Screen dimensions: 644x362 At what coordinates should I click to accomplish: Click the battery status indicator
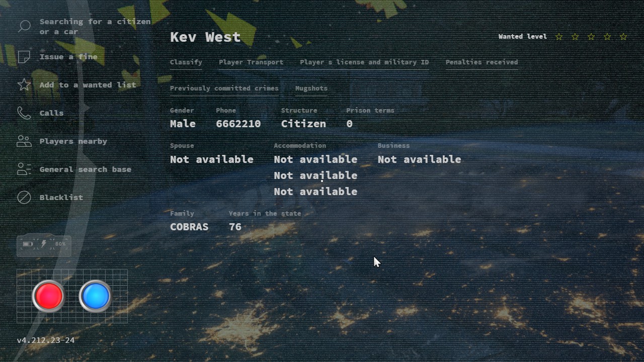coord(44,245)
